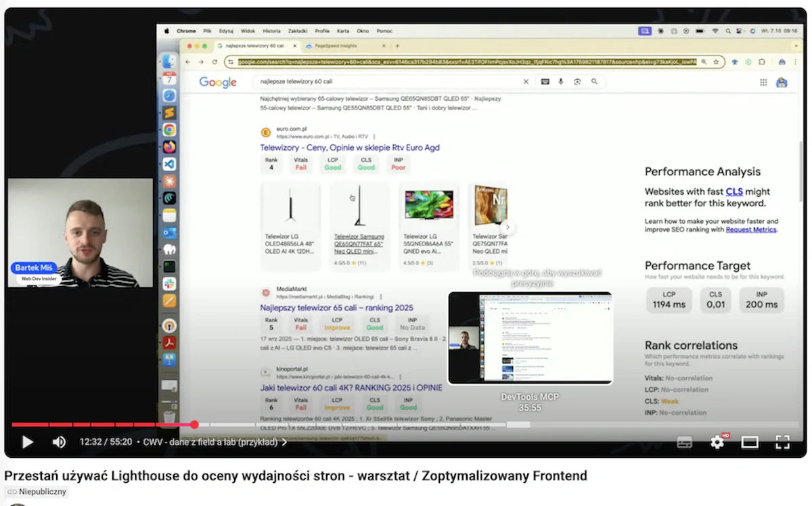This screenshot has height=506, width=812.
Task: Click the Google search input field
Action: (x=389, y=81)
